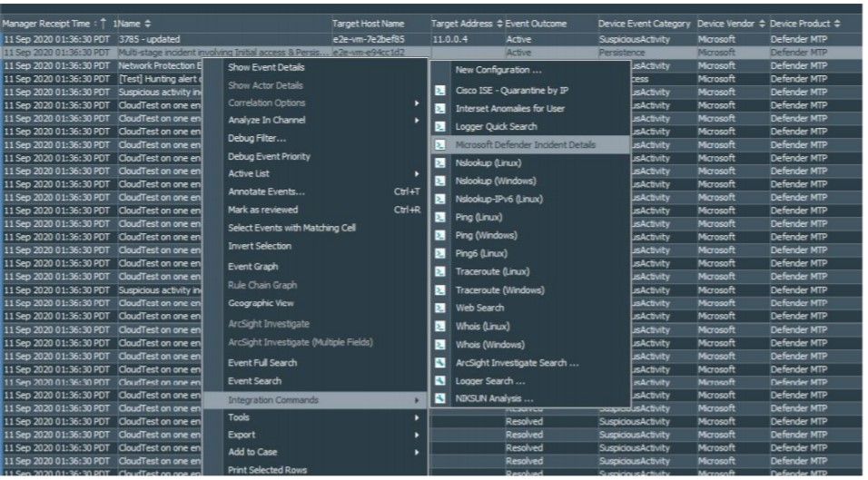The width and height of the screenshot is (868, 480).
Task: Click the icon next to Logger Quick Search
Action: point(439,127)
